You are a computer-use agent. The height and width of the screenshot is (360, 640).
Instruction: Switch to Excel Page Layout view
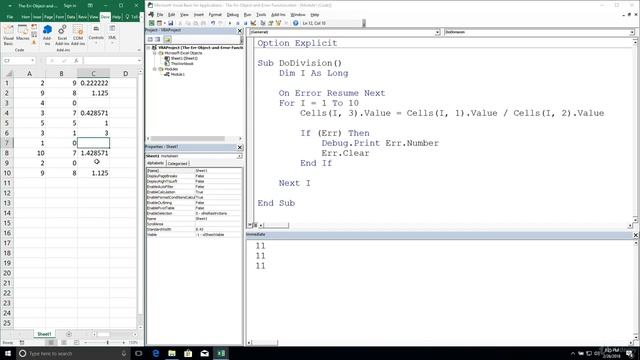pyautogui.click(x=64, y=342)
